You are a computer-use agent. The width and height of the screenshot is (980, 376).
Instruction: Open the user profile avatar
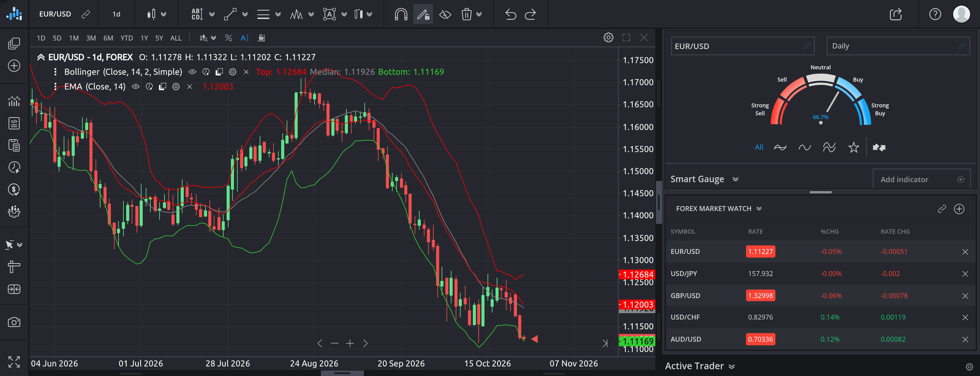coord(962,14)
